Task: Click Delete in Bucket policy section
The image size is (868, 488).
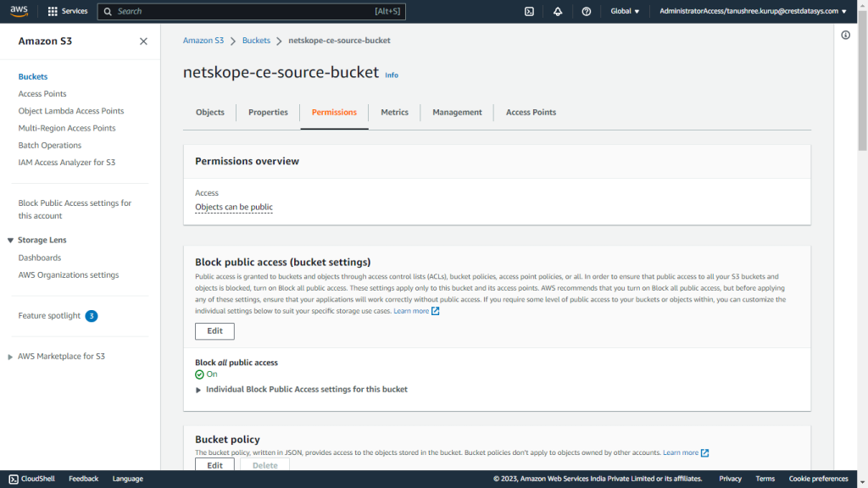Action: tap(264, 465)
